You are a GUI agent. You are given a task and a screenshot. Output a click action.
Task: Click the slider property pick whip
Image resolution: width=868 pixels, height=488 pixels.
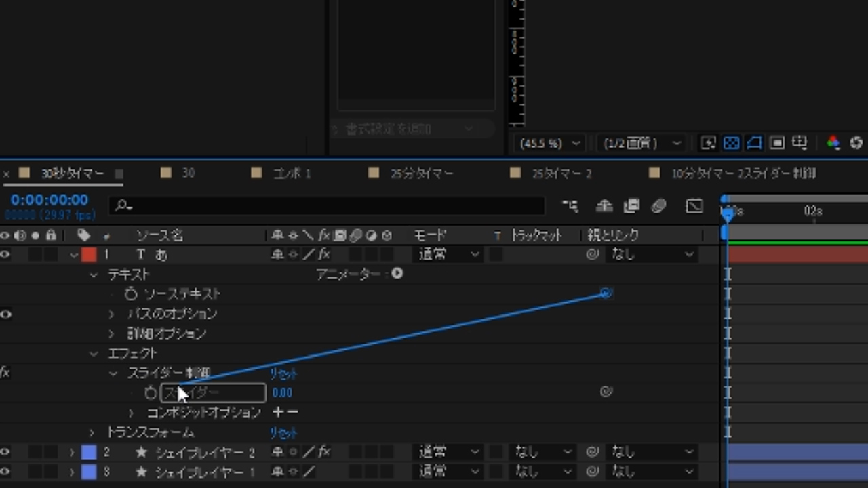606,391
